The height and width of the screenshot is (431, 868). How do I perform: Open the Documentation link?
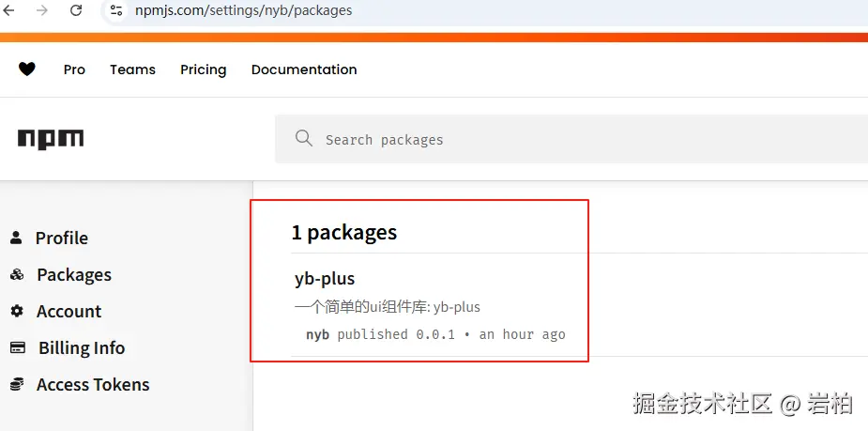304,69
